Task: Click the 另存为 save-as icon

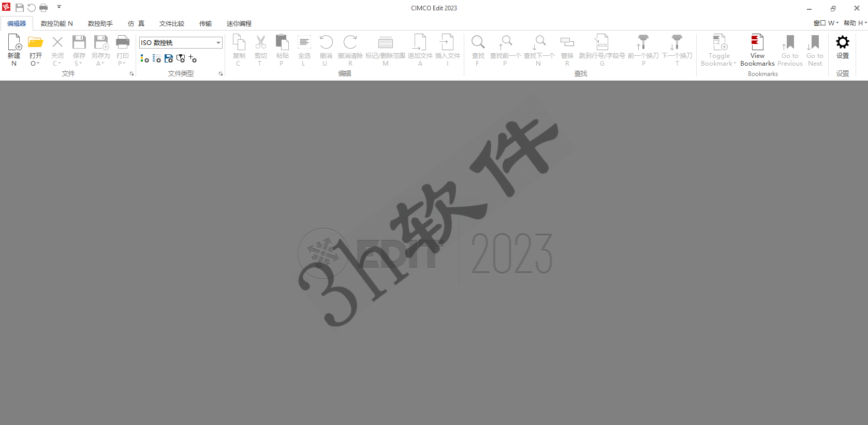Action: [x=101, y=42]
